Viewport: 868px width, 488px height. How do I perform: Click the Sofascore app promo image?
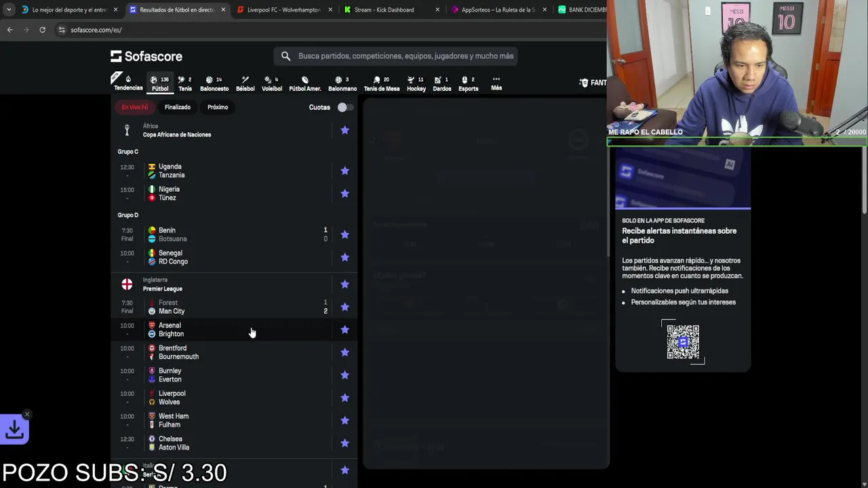coord(683,178)
